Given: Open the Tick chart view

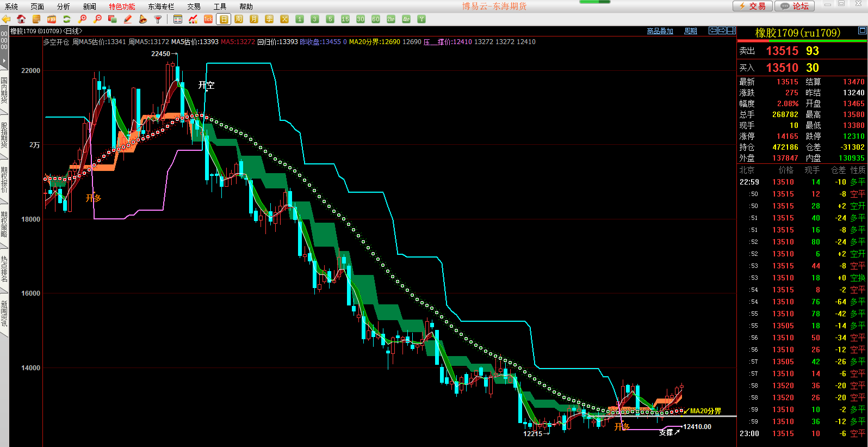Looking at the screenshot, I should pos(208,19).
